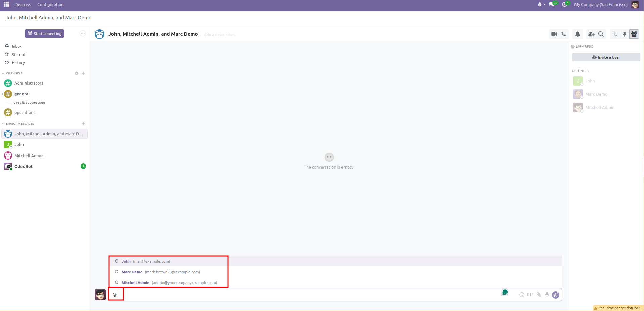Open the OdooBot direct message
The image size is (644, 311).
(x=45, y=166)
